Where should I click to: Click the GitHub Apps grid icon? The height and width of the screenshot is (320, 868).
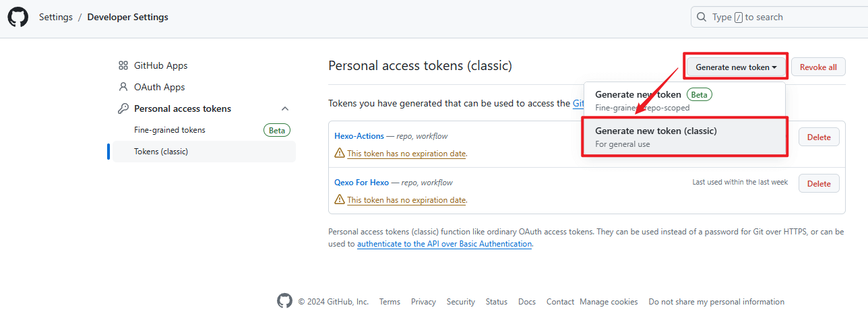tap(123, 65)
